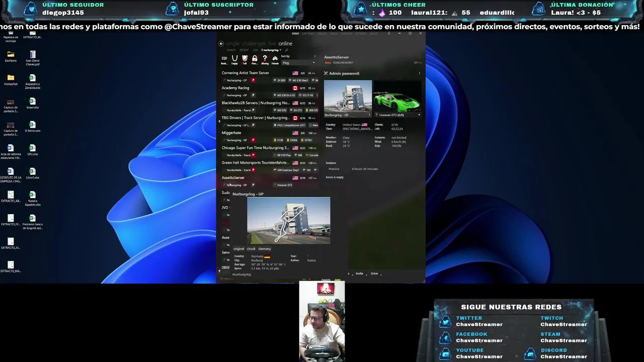Switch to the live mode tab
This screenshot has width=644, height=362.
click(x=272, y=44)
